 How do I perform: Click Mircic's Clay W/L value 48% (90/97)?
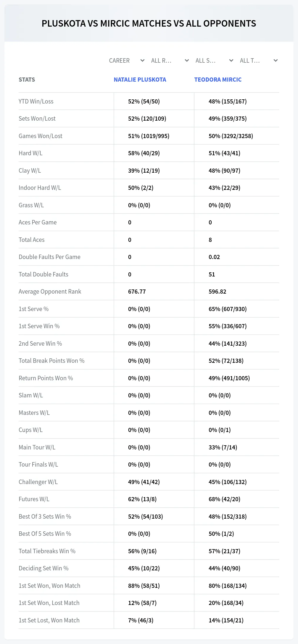224,171
